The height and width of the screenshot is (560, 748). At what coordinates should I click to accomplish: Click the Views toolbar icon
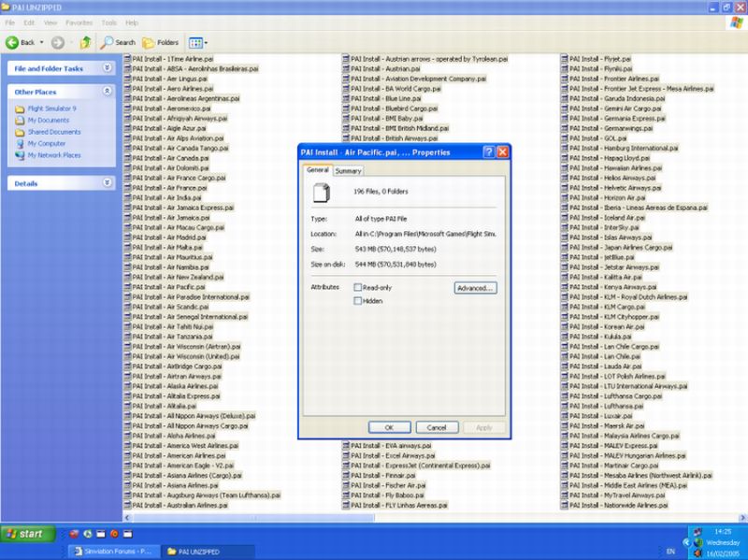pyautogui.click(x=197, y=42)
